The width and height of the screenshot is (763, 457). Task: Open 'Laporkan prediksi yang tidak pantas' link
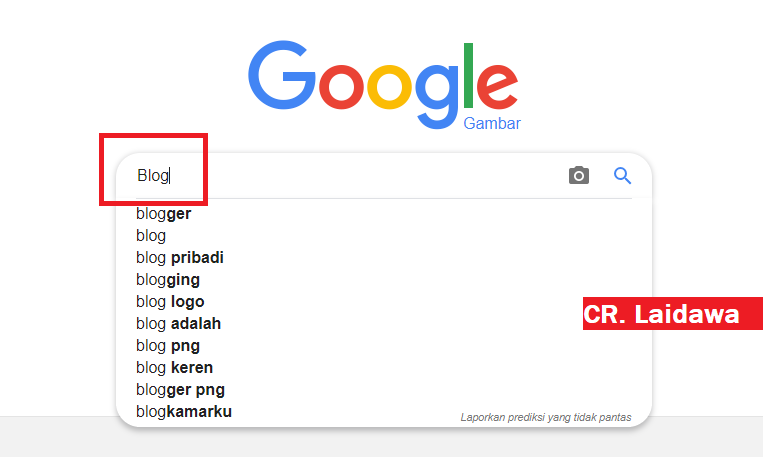point(546,417)
